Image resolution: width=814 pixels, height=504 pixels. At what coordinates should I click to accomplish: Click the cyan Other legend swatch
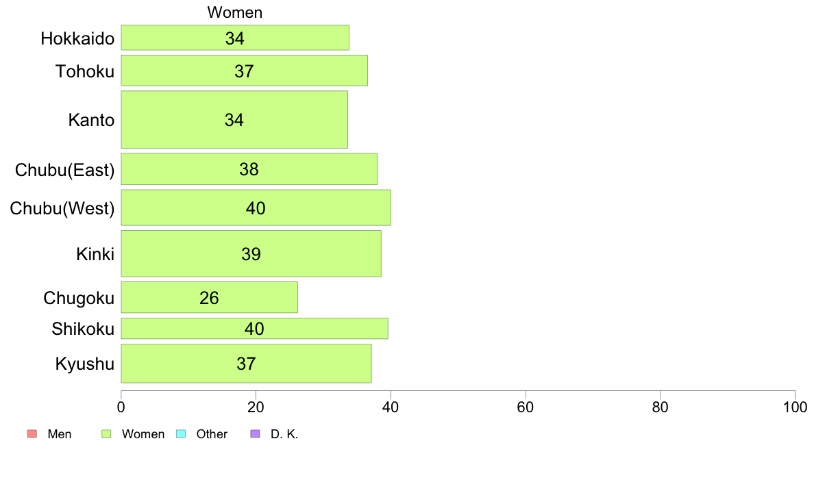181,434
